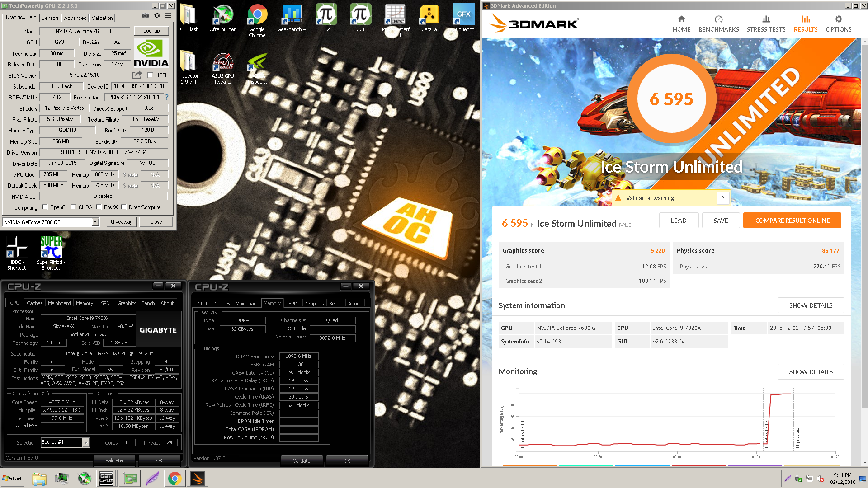Click the SAVE result button

721,221
